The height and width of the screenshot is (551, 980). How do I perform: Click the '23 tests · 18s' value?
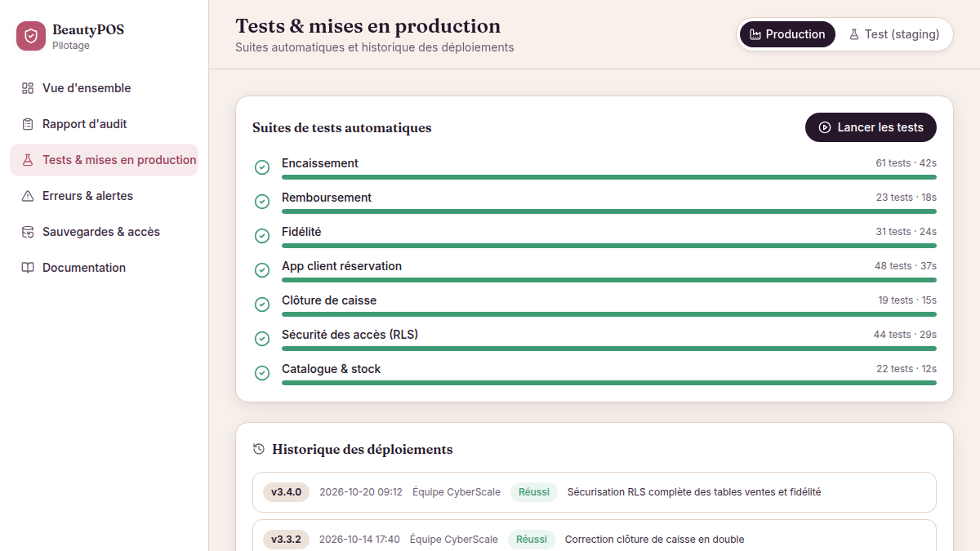(906, 198)
